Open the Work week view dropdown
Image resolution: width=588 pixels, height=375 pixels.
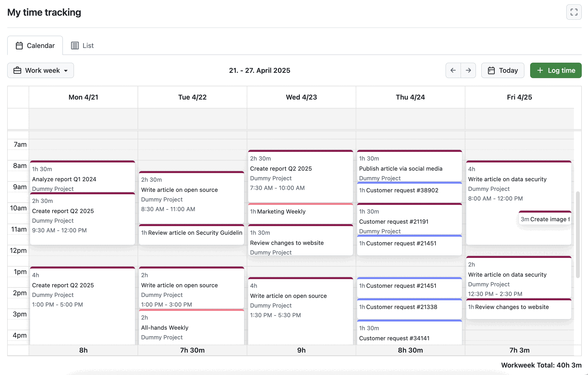click(x=40, y=70)
